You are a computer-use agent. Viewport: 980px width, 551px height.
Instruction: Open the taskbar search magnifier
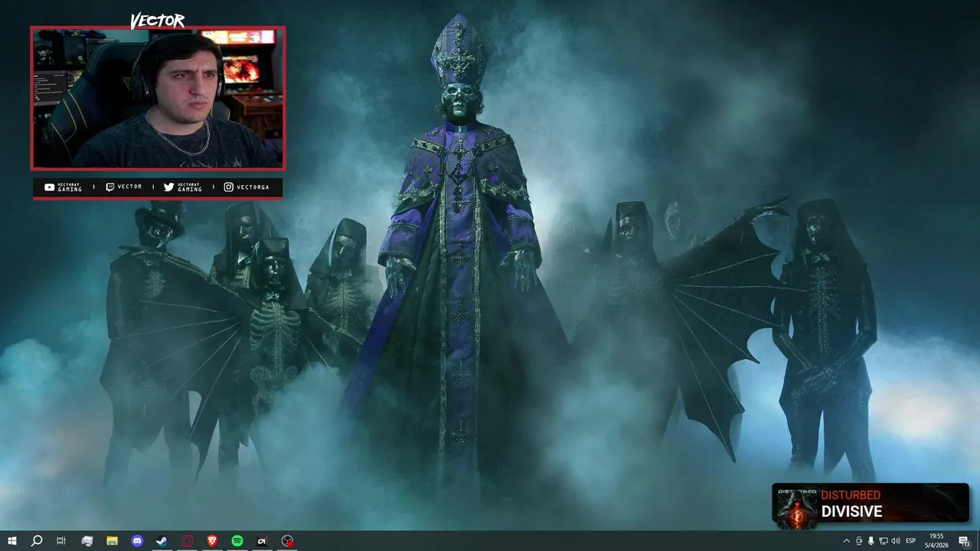[36, 541]
